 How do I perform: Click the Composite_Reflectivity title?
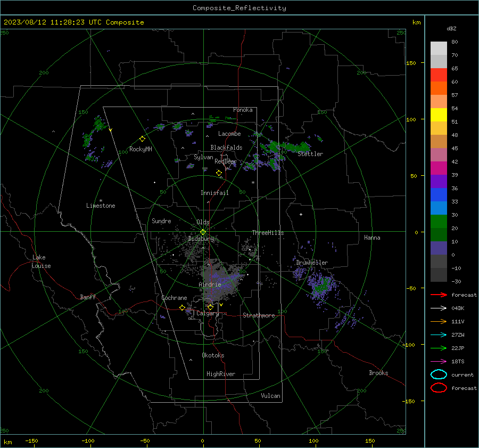point(239,8)
